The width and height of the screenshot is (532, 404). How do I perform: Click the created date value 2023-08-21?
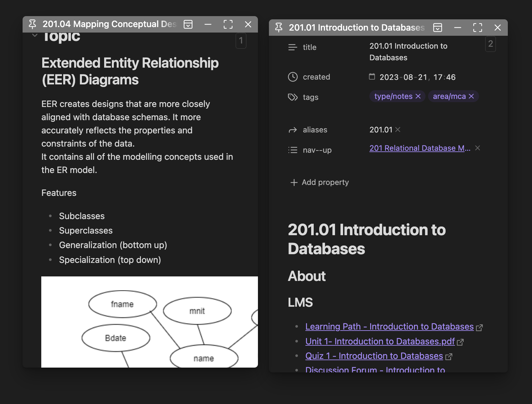pyautogui.click(x=402, y=77)
